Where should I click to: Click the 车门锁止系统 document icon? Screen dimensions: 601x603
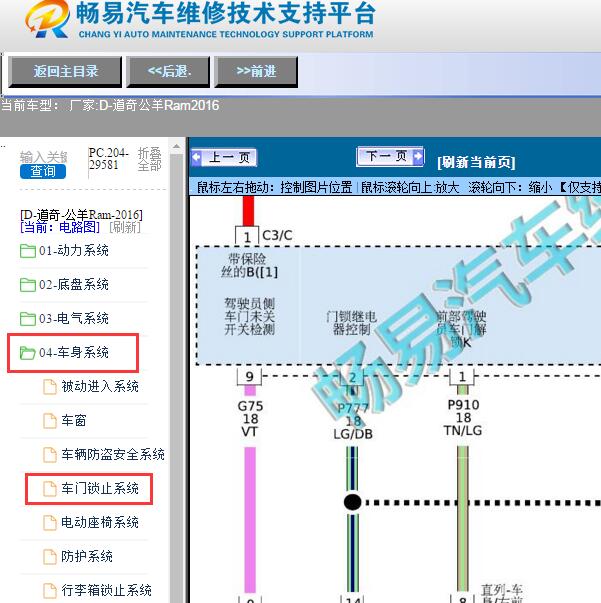[x=50, y=488]
